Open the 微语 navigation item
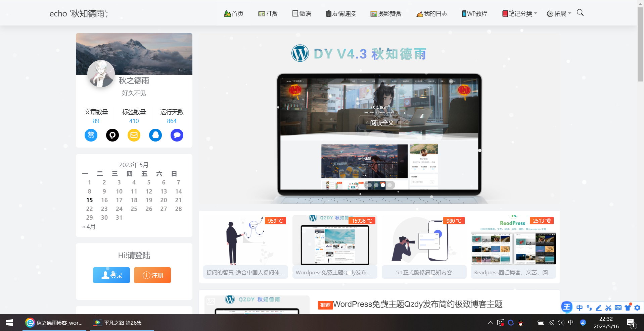The image size is (644, 331). pos(302,14)
